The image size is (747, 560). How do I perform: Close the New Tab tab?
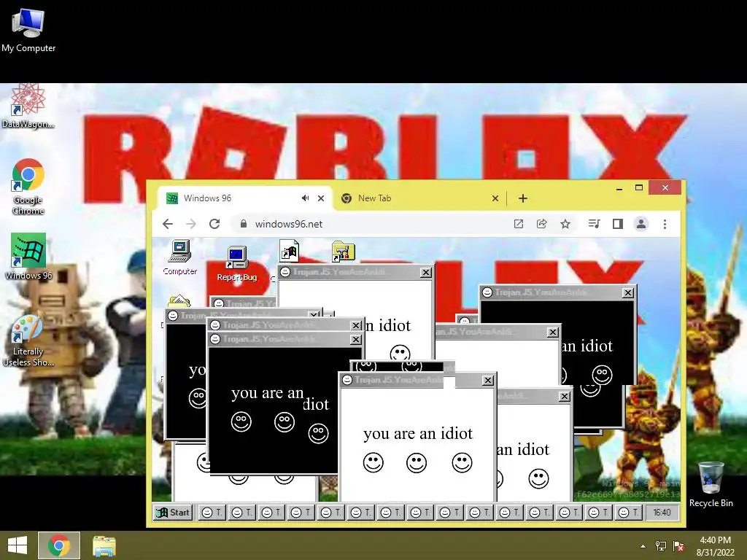pos(495,198)
